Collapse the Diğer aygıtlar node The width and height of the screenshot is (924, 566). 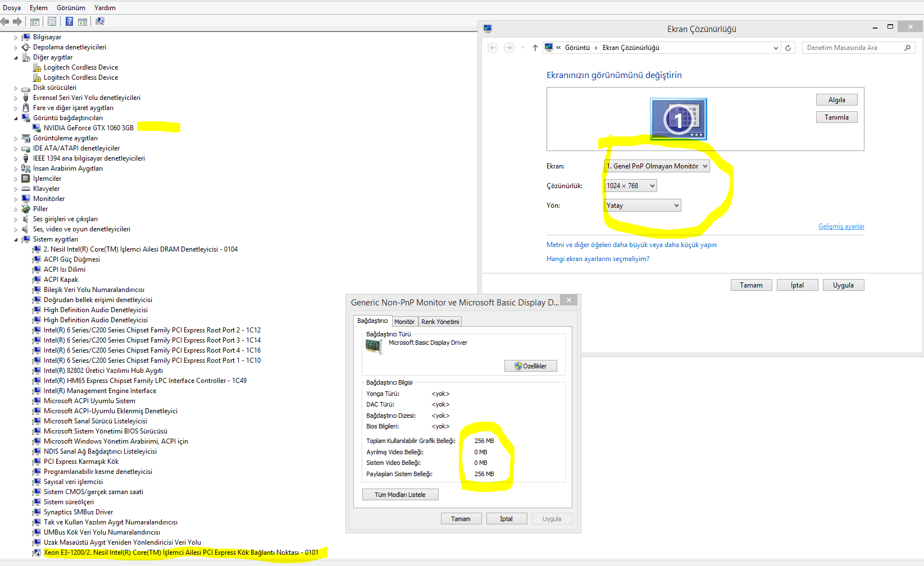pos(16,58)
